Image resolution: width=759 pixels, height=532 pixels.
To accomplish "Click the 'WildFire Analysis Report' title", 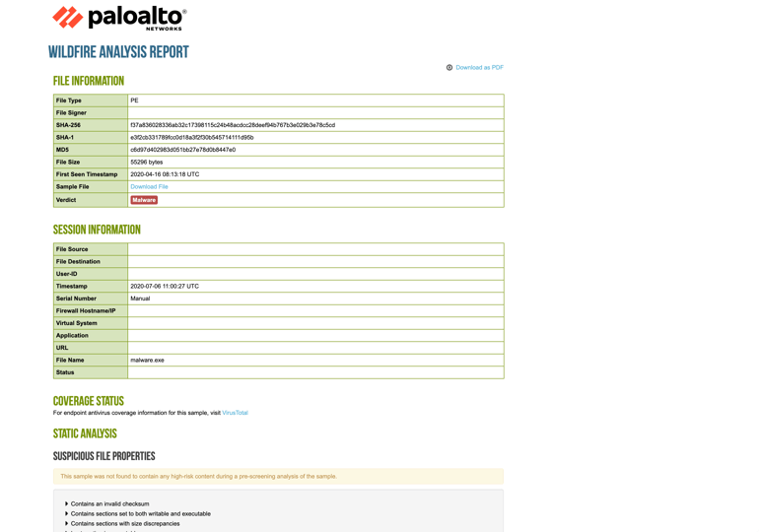I will tap(118, 52).
